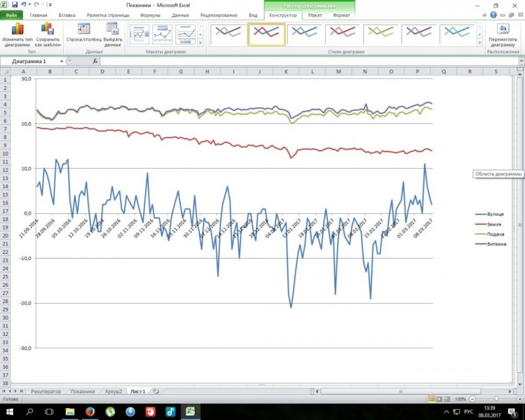Open the Макет ribbon tab
The width and height of the screenshot is (525, 420).
[x=315, y=14]
